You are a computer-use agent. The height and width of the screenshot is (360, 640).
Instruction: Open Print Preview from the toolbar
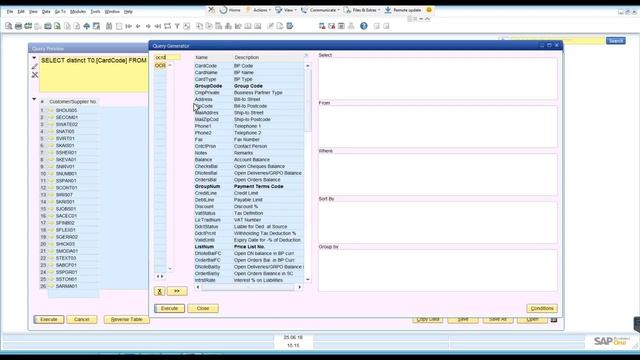[9, 26]
